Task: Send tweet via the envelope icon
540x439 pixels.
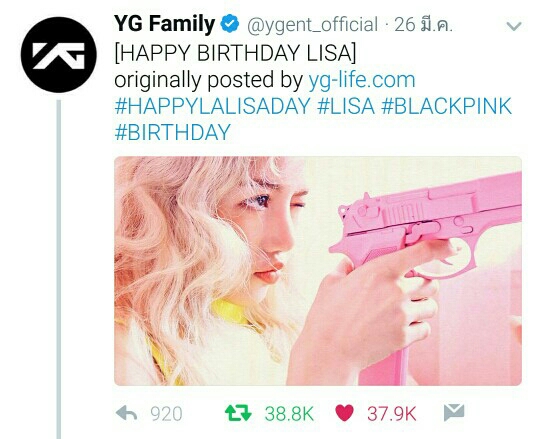Action: tap(454, 413)
